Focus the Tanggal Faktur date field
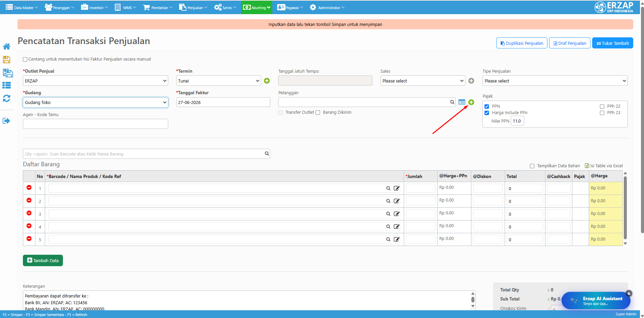644x318 pixels. [x=223, y=102]
